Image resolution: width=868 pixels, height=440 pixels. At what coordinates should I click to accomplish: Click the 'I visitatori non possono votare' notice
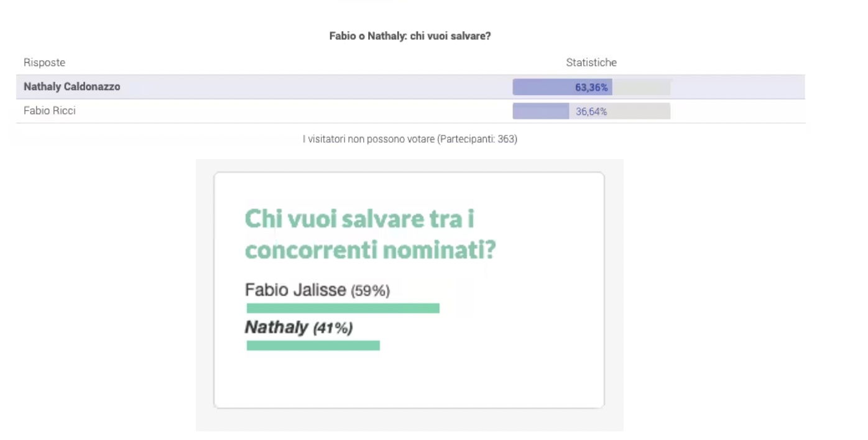tap(369, 139)
